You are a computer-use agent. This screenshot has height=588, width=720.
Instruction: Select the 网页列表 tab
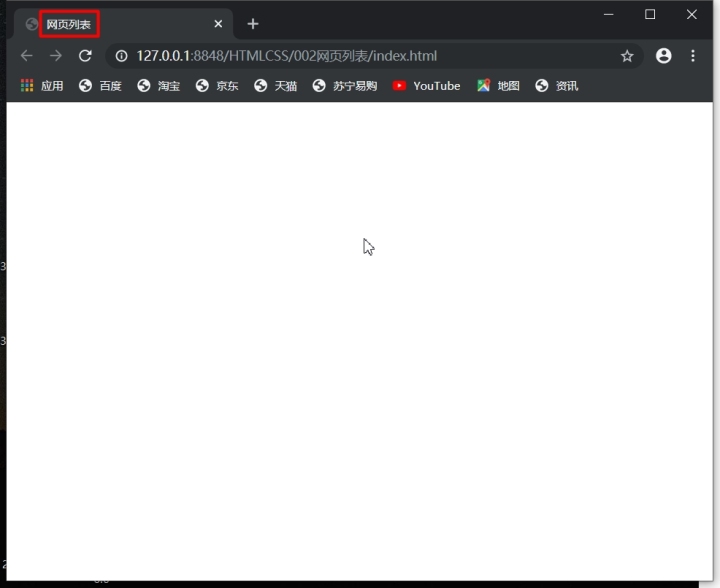pyautogui.click(x=124, y=24)
